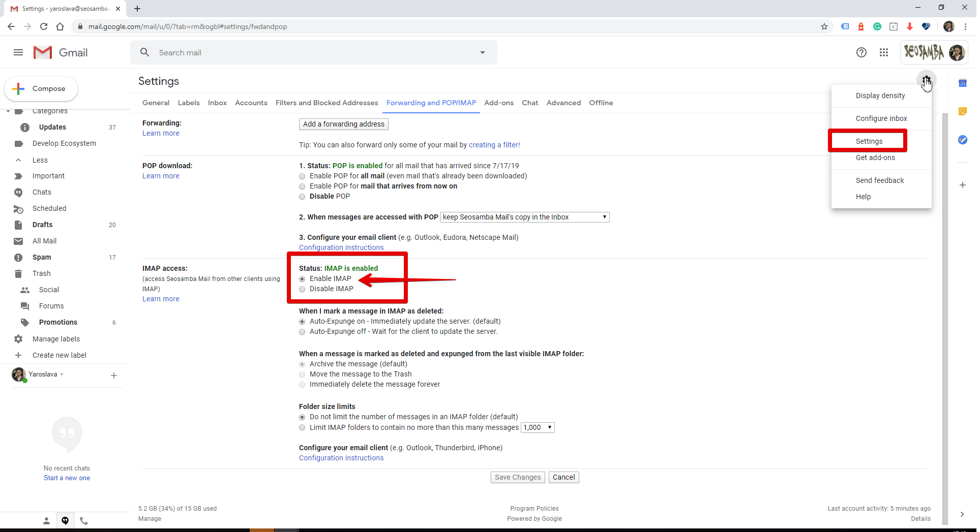Bookmark this page with star
The image size is (980, 532).
point(824,26)
